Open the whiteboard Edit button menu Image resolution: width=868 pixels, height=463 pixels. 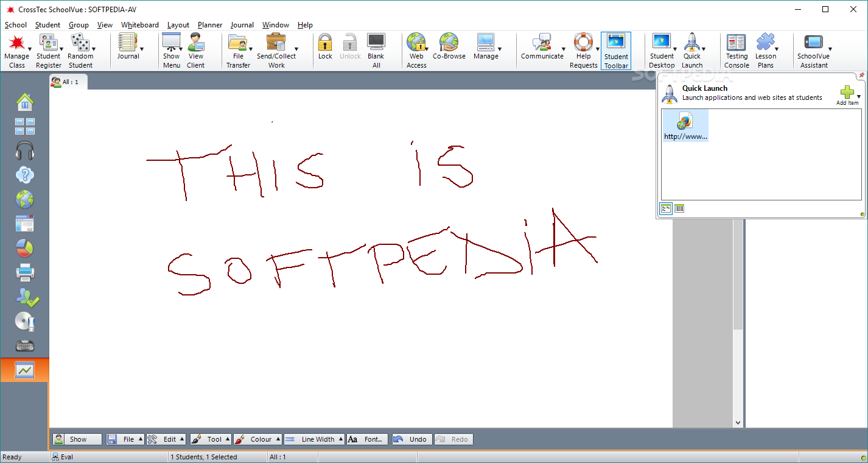pos(166,439)
